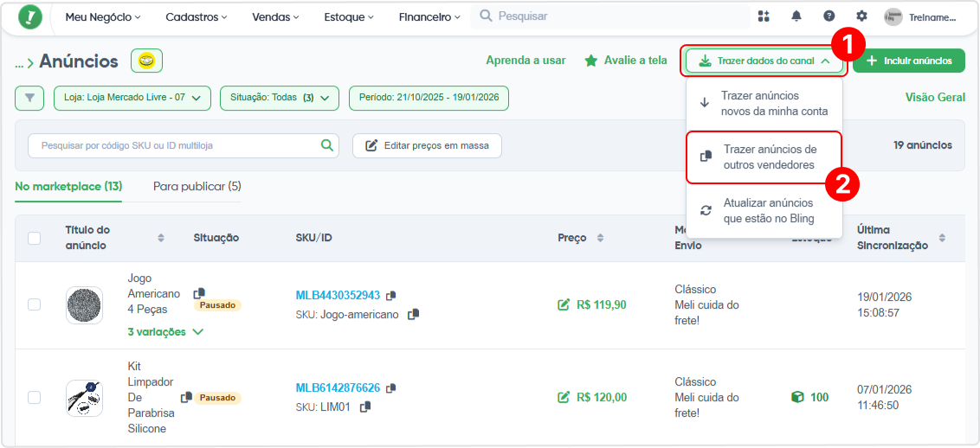Open Loja Mercado Livre - 07 filter
Screen dimensions: 980x448
132,98
